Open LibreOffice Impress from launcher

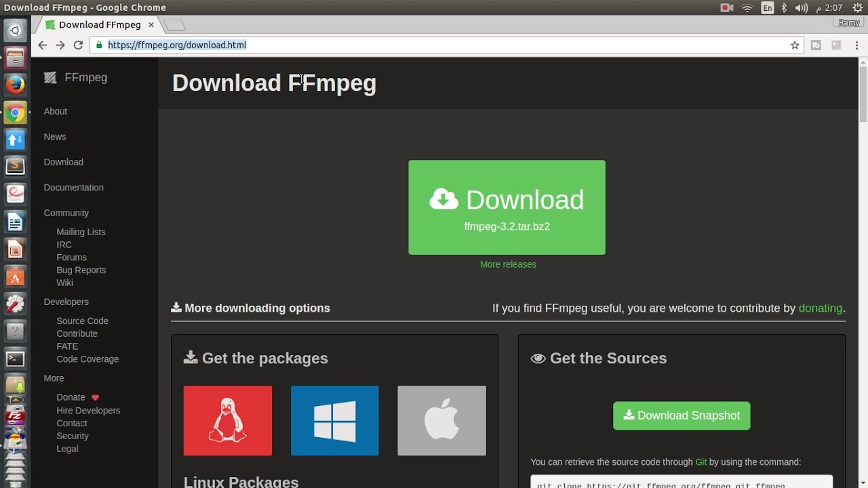15,249
